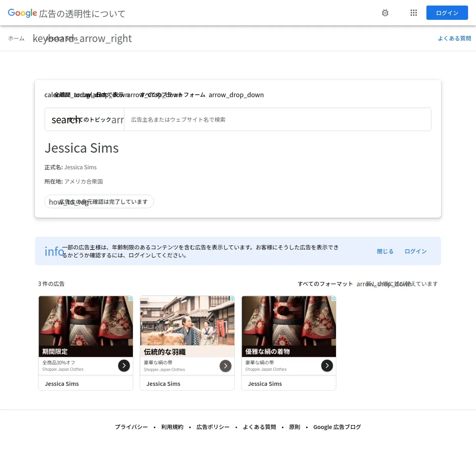476x456 pixels.
Task: Open 利用規約 footer link
Action: click(x=172, y=427)
